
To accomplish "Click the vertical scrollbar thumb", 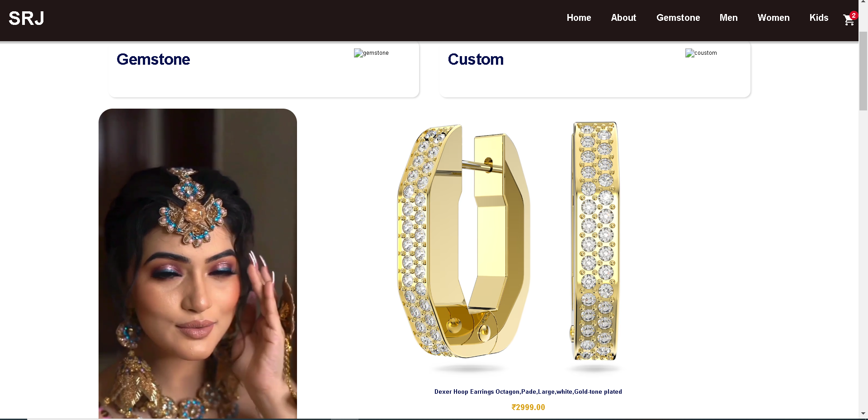I will pyautogui.click(x=863, y=71).
